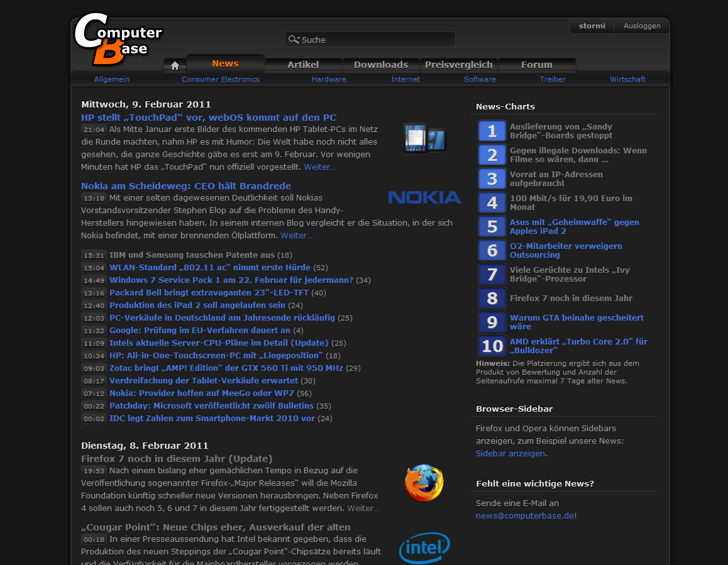Open AMD Turbo Core 2.0 chart entry
Image resolution: width=728 pixels, height=565 pixels.
coord(578,346)
